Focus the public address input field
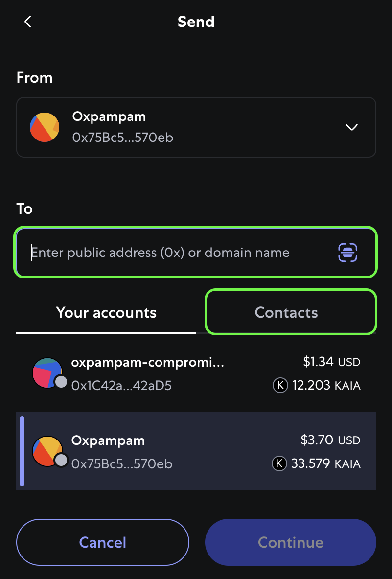This screenshot has width=392, height=579. click(x=196, y=253)
